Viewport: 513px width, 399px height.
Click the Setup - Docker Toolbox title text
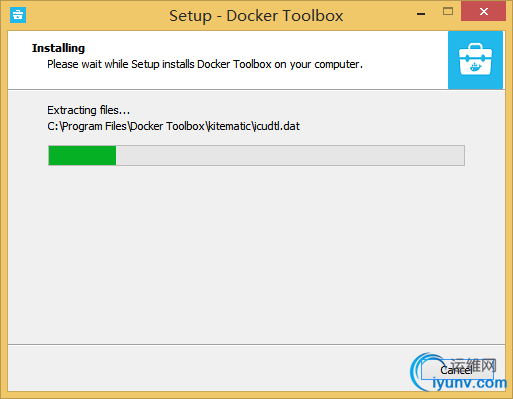(256, 16)
